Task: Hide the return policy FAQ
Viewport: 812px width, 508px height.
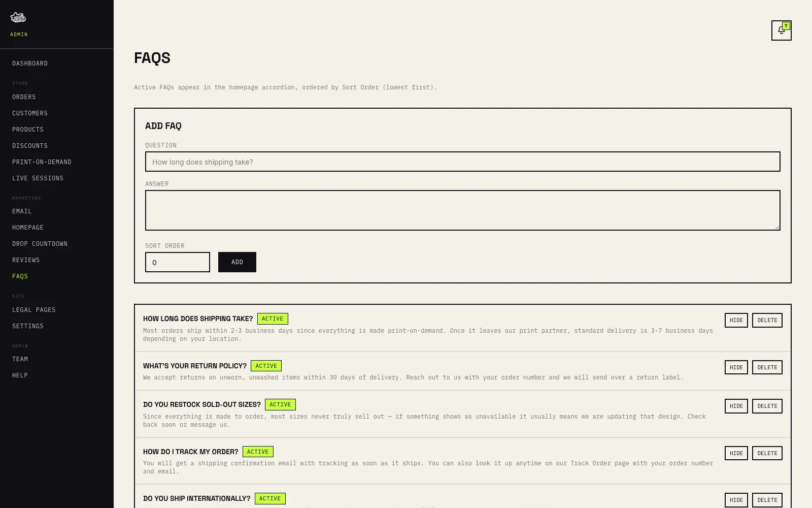Action: [736, 367]
